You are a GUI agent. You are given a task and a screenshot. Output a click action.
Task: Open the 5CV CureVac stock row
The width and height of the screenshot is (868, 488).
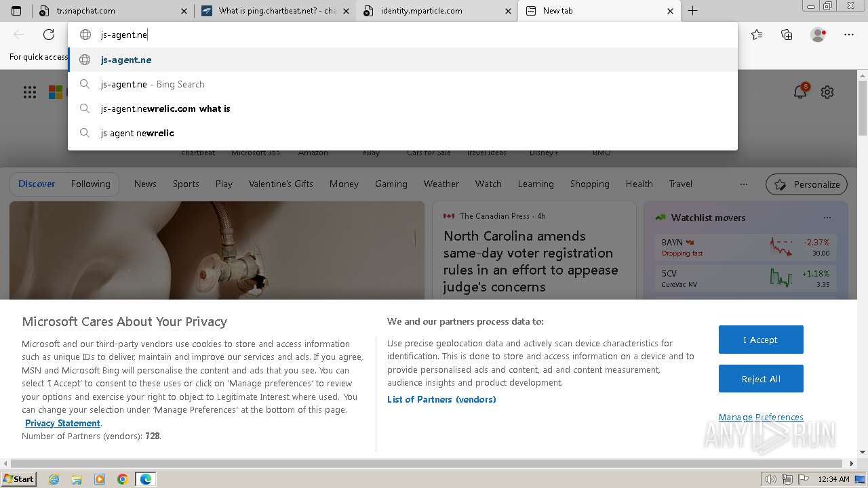point(746,278)
